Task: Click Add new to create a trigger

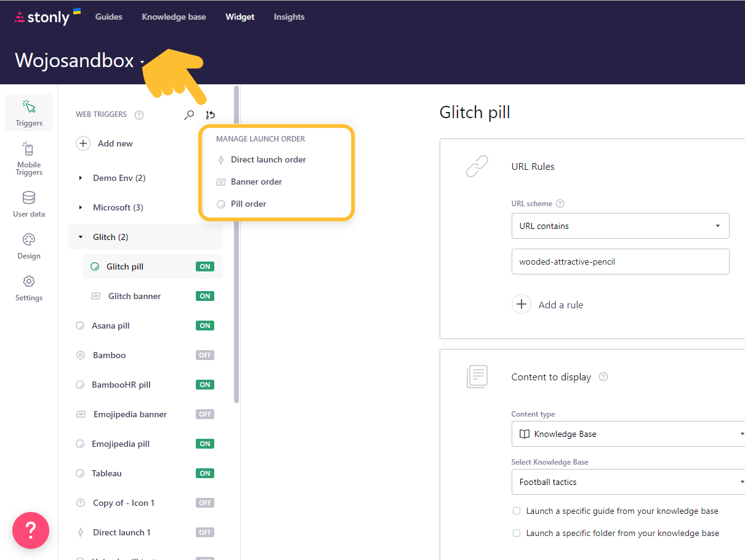Action: [105, 143]
